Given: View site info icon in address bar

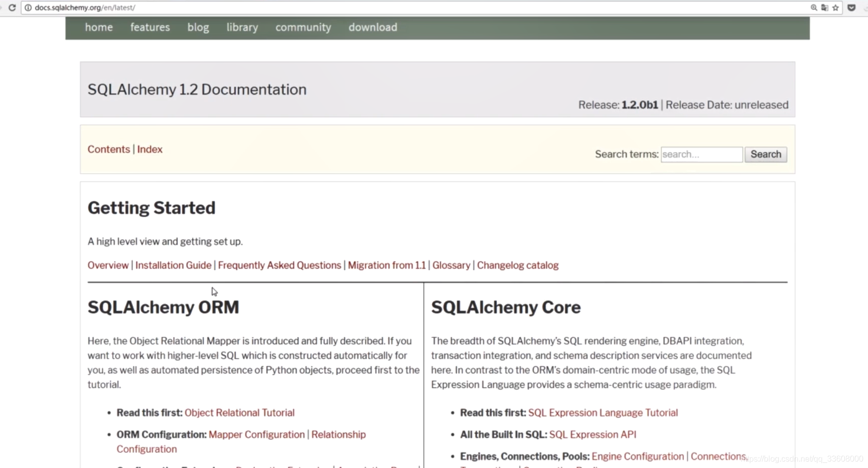Looking at the screenshot, I should [28, 8].
